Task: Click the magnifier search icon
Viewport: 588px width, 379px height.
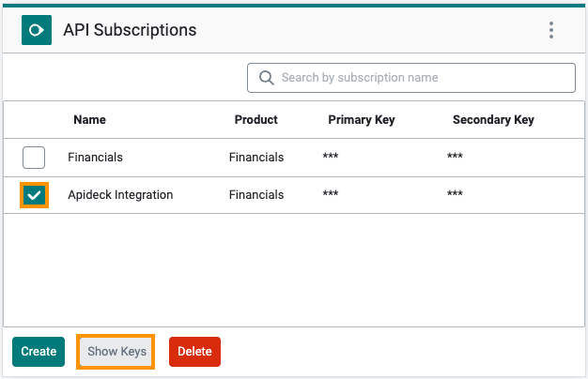Action: 266,78
